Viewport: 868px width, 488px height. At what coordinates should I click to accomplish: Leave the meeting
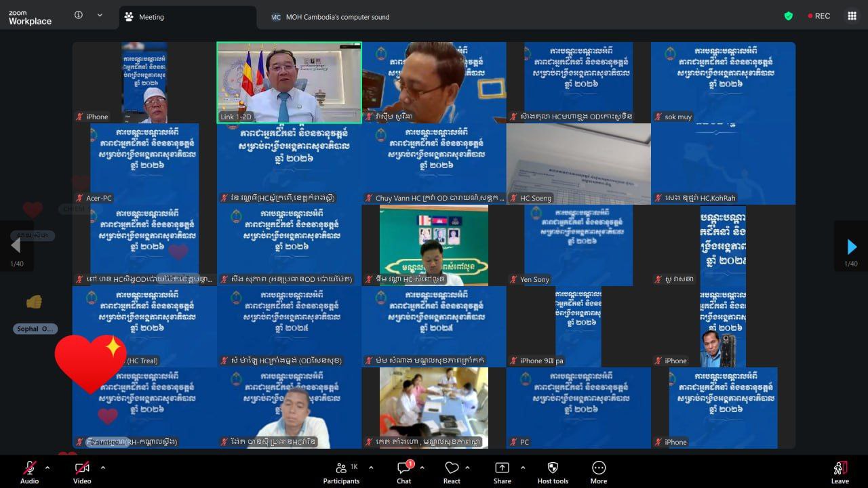click(x=840, y=472)
